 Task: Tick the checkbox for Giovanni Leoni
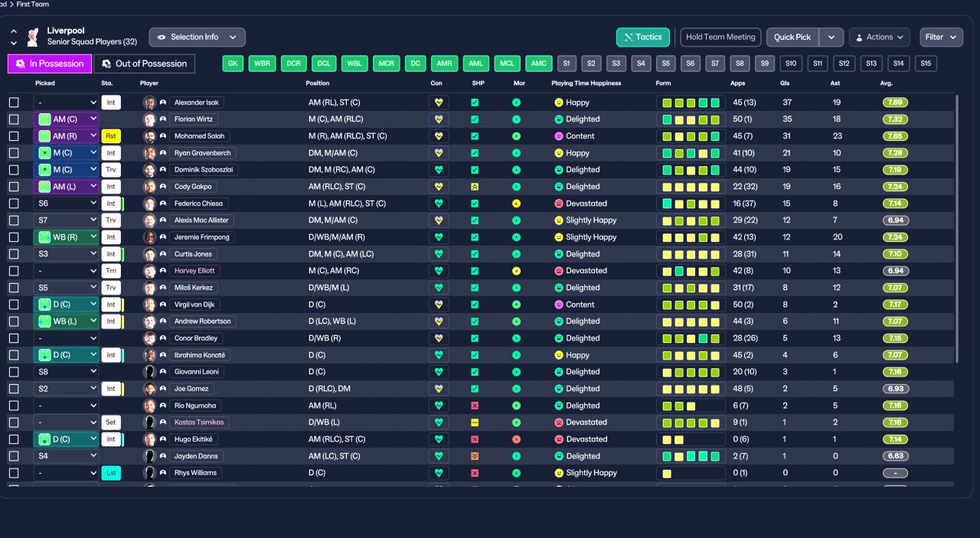click(14, 372)
